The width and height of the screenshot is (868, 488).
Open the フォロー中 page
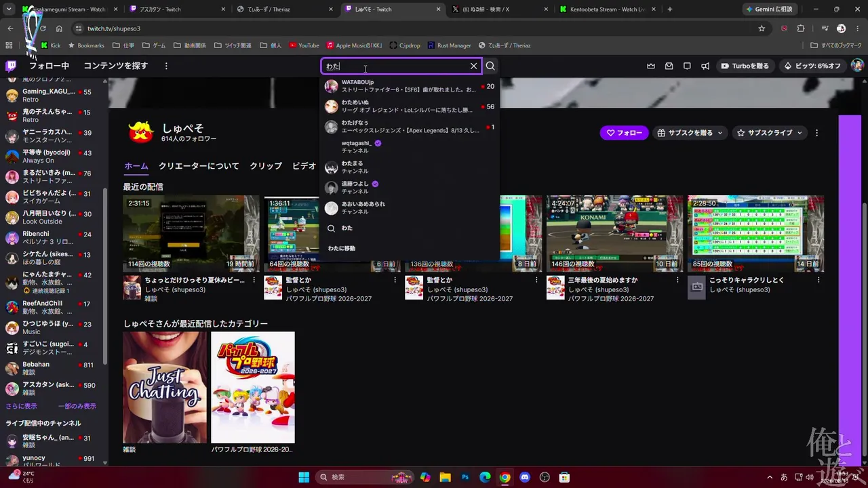tap(49, 66)
